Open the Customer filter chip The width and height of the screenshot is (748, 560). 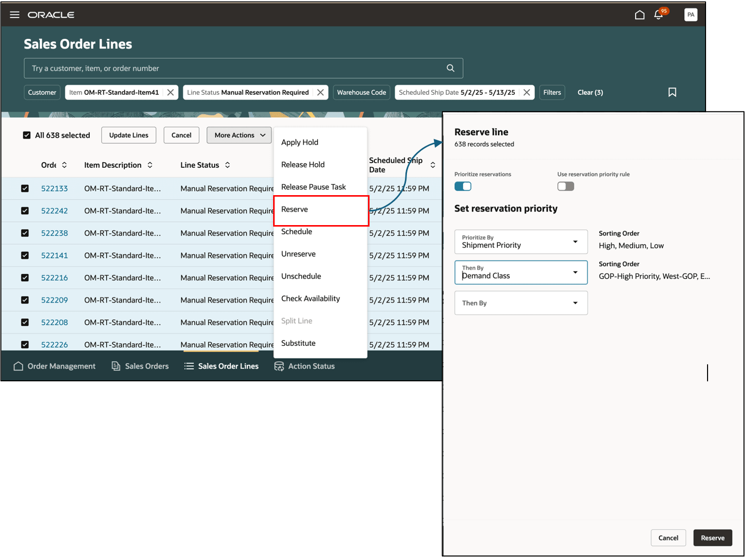[42, 92]
